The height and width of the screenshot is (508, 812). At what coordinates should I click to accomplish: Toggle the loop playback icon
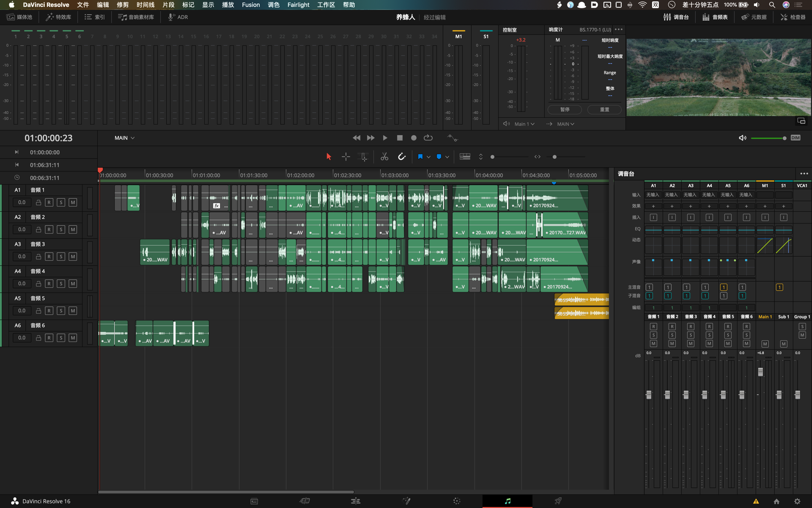[428, 138]
